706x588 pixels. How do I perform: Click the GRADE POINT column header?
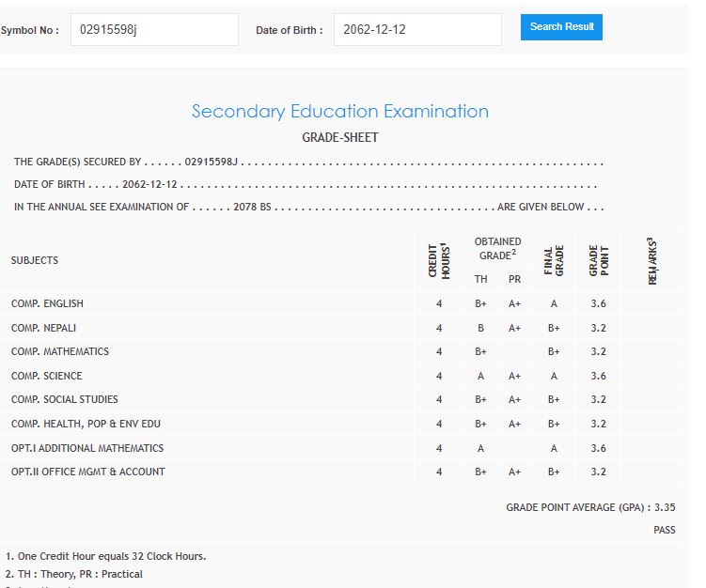click(598, 260)
